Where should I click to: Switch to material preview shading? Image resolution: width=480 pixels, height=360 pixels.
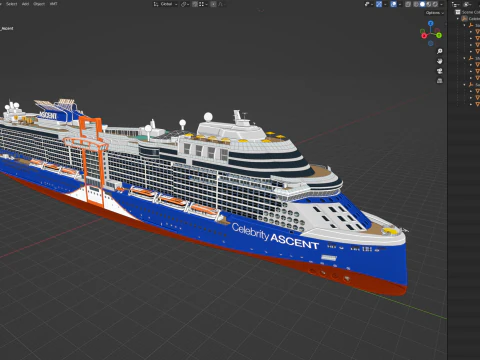click(429, 4)
